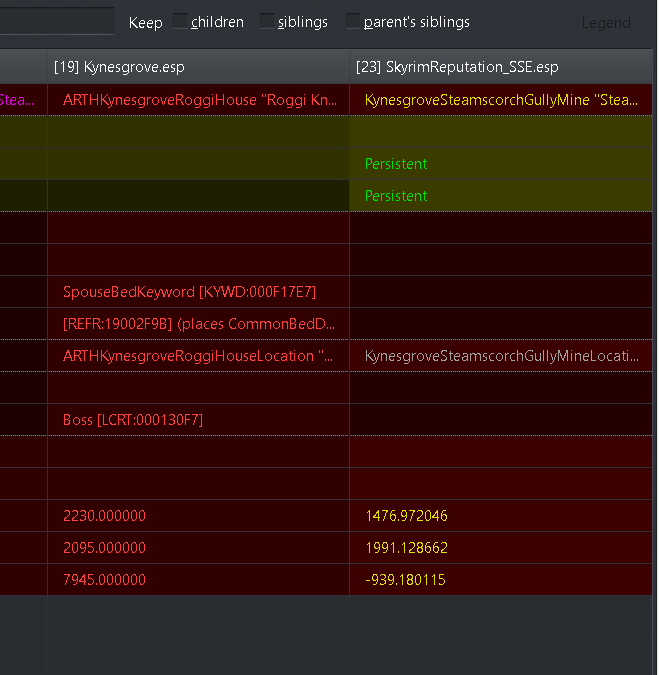Select SpouseBedKeyword [KYWD:000F17E7] cell

click(198, 292)
